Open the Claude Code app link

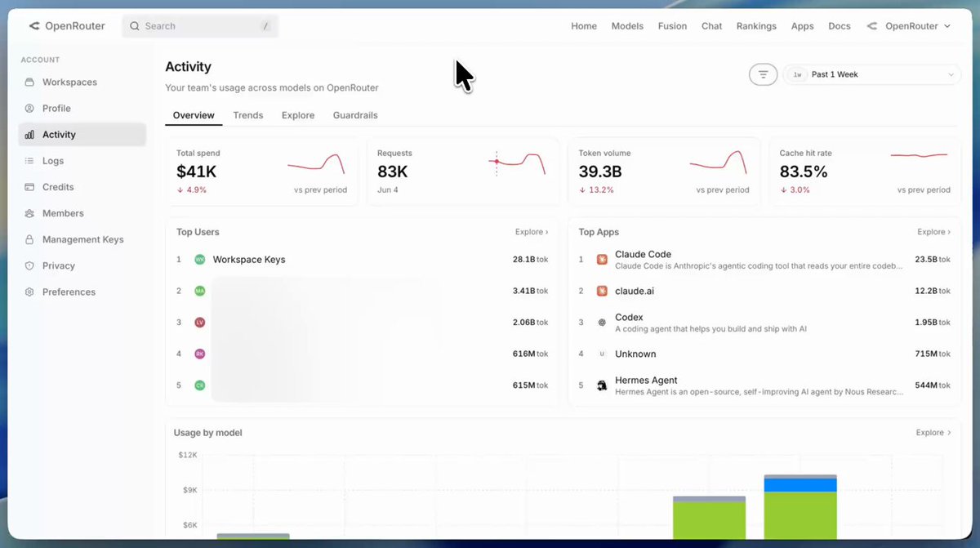643,255
